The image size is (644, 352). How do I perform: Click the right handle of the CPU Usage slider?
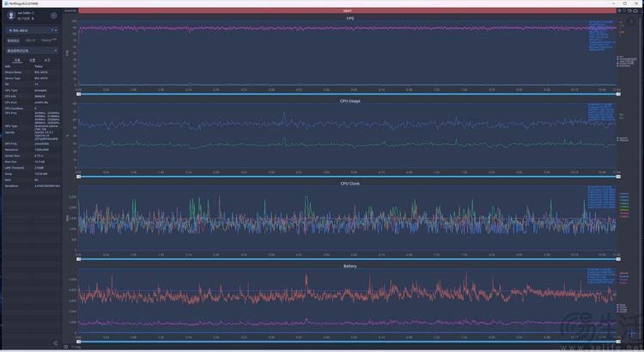tap(617, 176)
